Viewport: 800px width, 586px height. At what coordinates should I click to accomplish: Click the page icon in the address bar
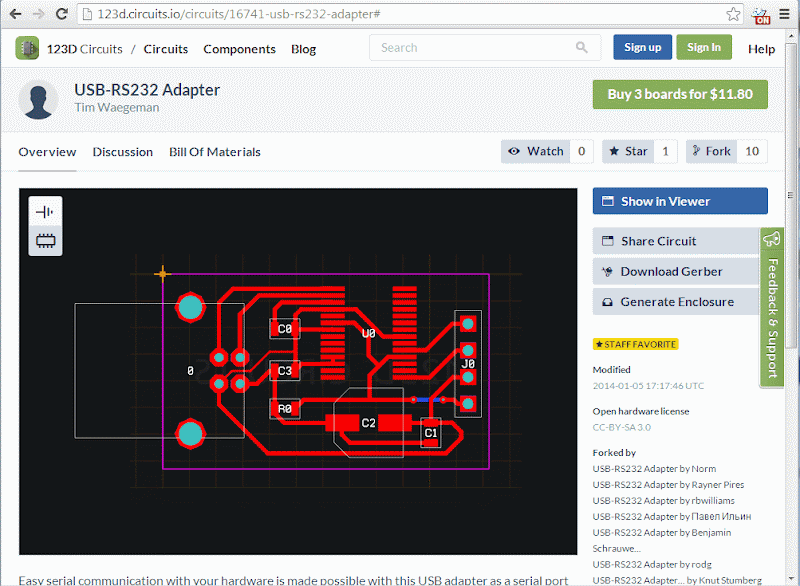(x=87, y=14)
